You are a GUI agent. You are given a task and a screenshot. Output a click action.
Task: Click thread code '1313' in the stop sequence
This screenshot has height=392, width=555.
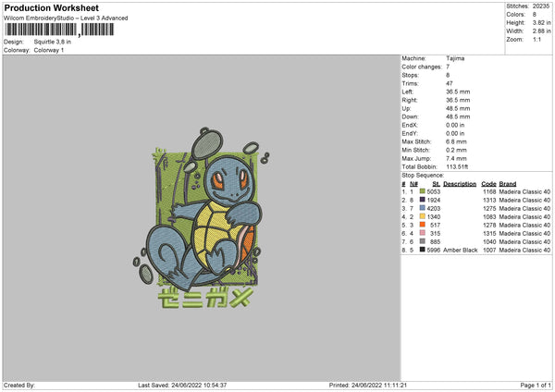489,200
